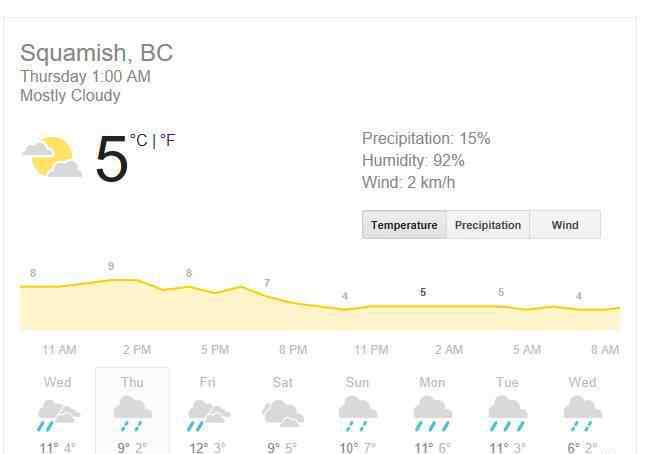Select the 11 PM time label
The width and height of the screenshot is (651, 454).
pyautogui.click(x=371, y=349)
